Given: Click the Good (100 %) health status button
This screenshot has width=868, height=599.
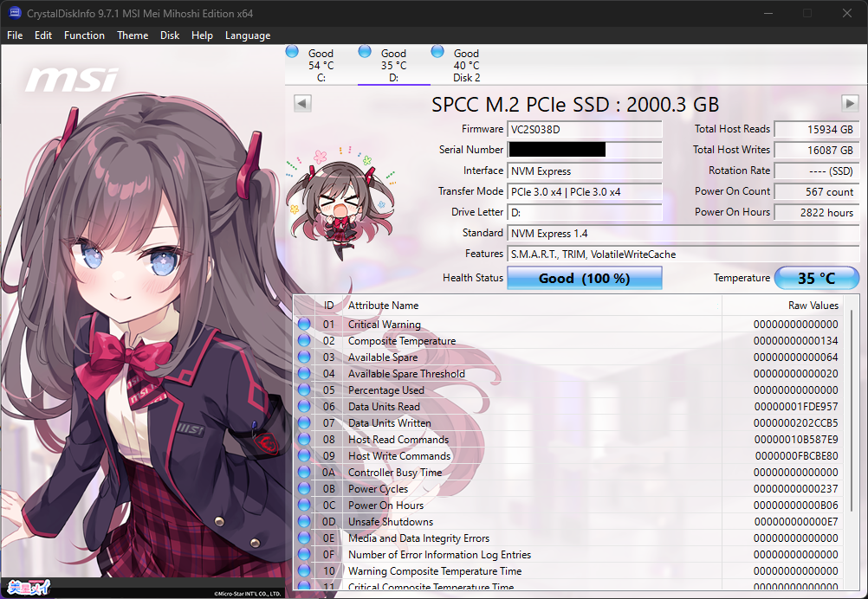Looking at the screenshot, I should (x=584, y=279).
